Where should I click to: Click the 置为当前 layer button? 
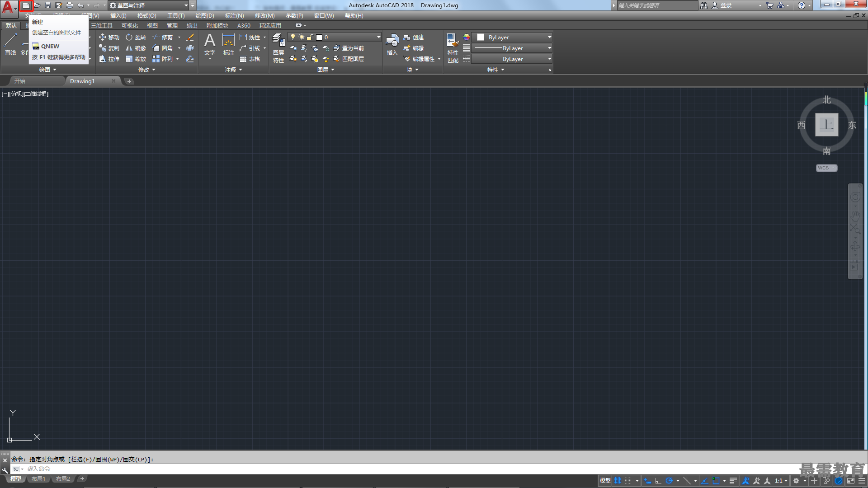point(349,48)
